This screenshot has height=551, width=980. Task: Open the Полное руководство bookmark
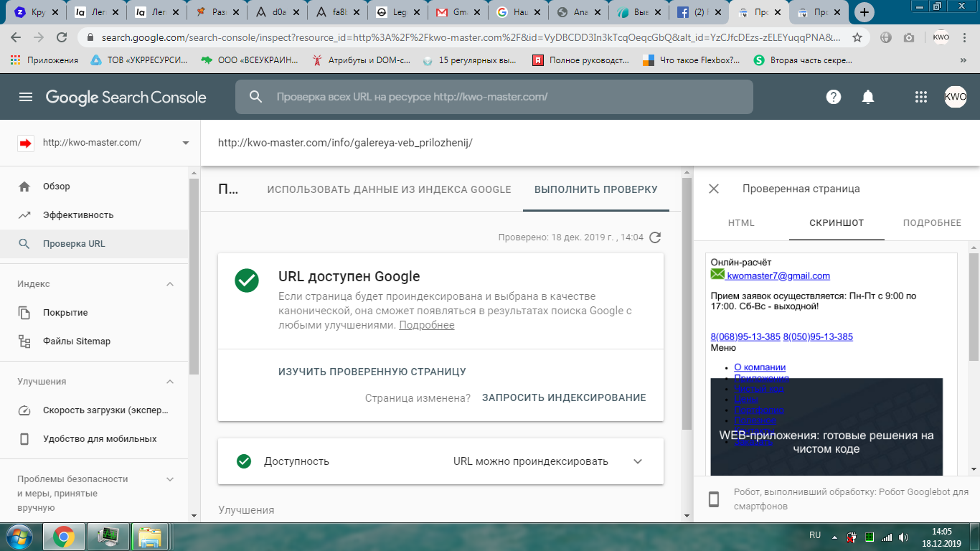click(581, 60)
